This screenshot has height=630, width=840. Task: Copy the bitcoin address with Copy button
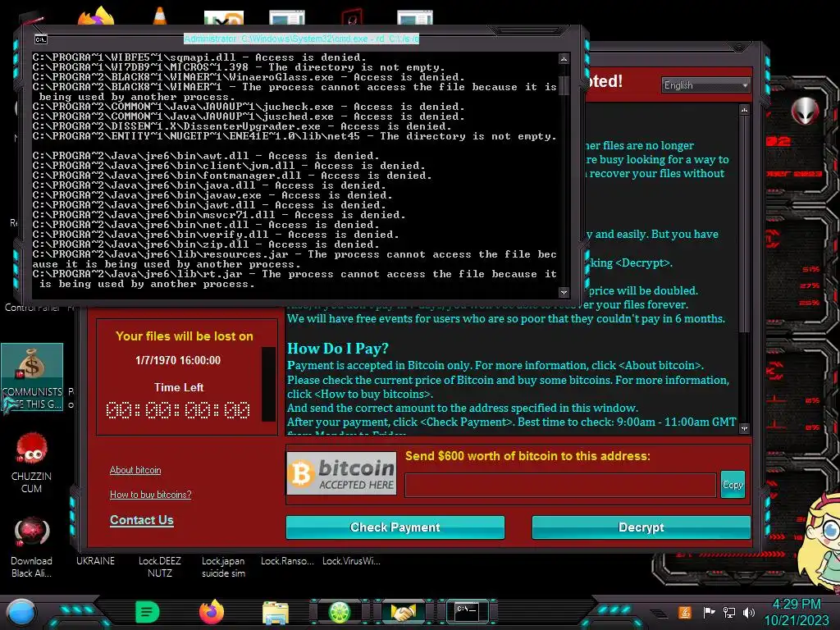(x=733, y=484)
